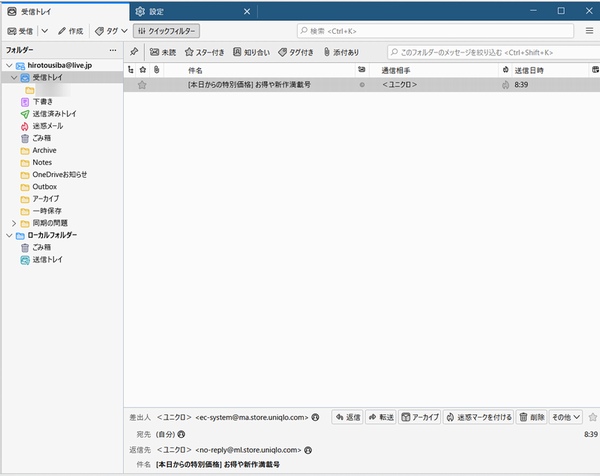Viewport: 600px width, 476px height.
Task: Sort by the junk status column header
Action: 505,70
